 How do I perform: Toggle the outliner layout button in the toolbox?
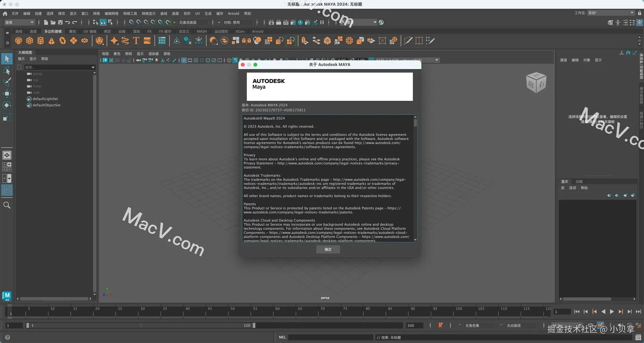tap(7, 190)
